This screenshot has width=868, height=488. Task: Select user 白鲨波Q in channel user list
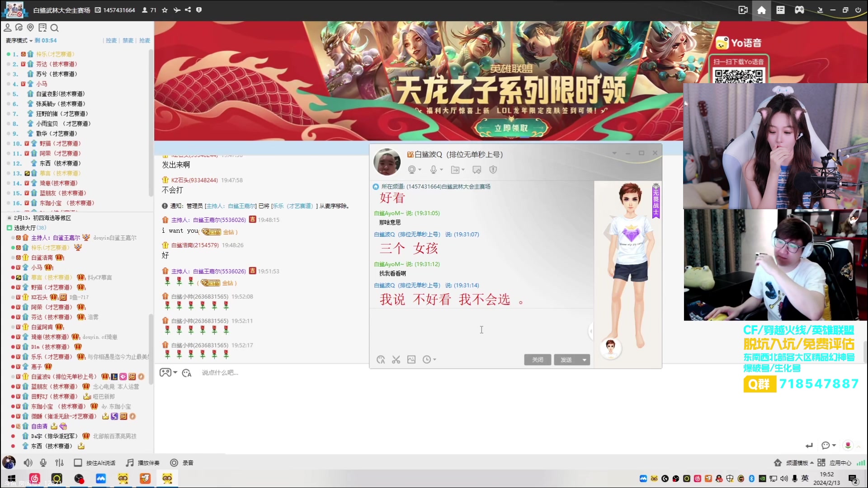tap(64, 377)
